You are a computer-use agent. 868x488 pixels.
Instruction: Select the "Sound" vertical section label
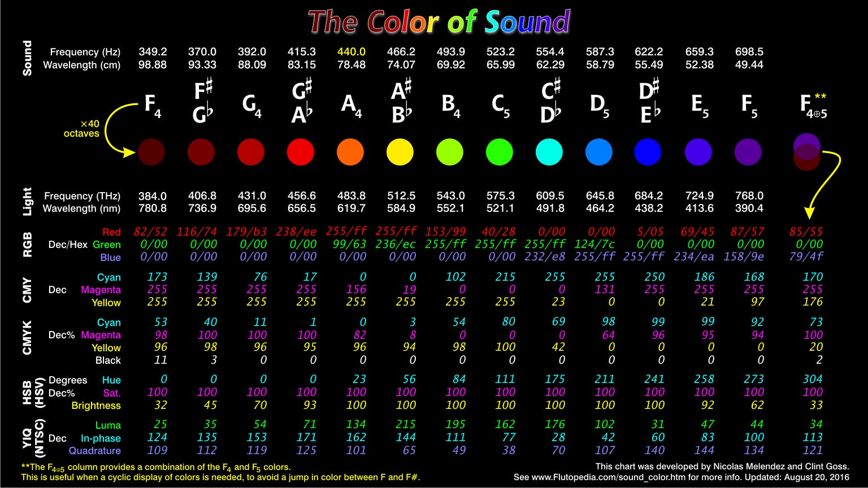[27, 58]
